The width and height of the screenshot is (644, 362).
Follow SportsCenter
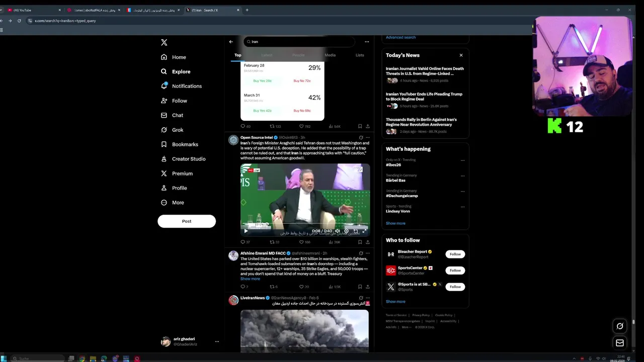455,270
